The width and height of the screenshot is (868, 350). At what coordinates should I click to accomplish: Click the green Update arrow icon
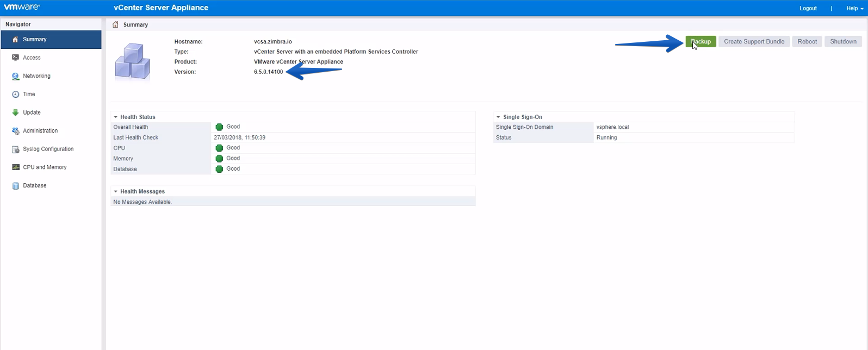coord(16,112)
